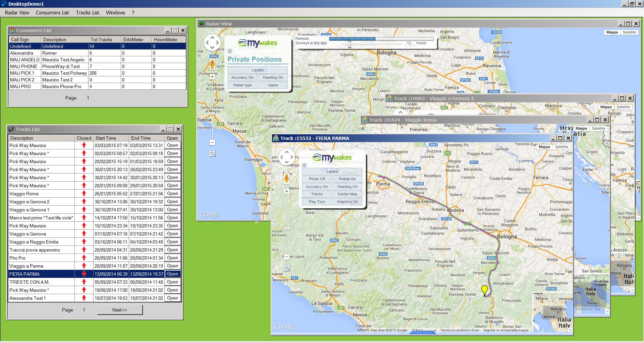Switch FIERA PARMA track map to Satellite

(561, 147)
